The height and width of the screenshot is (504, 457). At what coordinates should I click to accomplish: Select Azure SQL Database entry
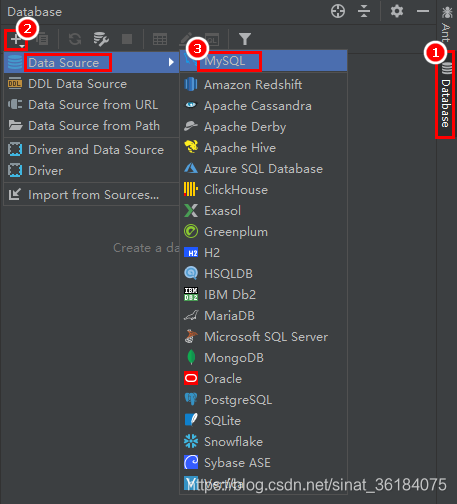(x=263, y=169)
